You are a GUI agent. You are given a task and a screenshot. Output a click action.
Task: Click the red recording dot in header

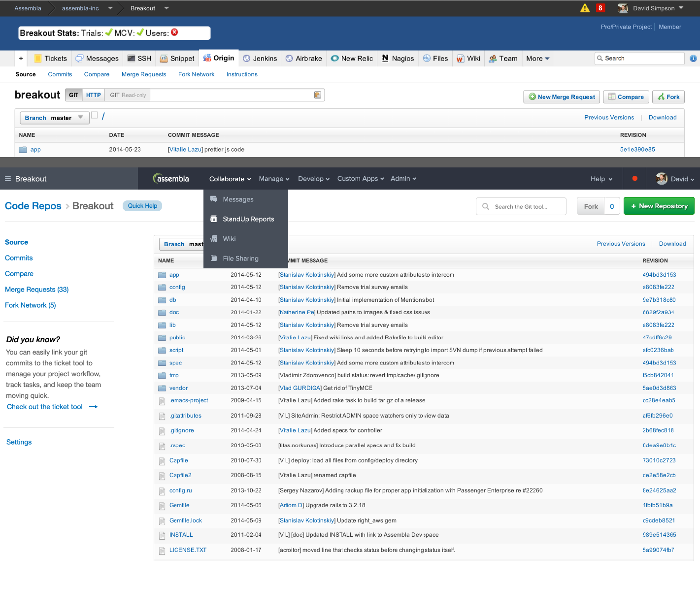634,178
